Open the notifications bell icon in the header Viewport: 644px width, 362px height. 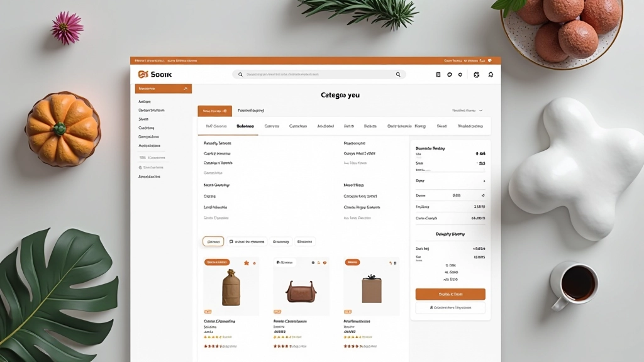[x=491, y=75]
